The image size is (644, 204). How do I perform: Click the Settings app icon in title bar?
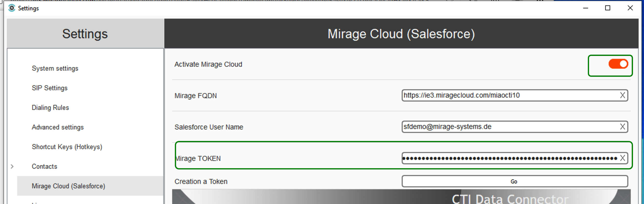pos(12,8)
